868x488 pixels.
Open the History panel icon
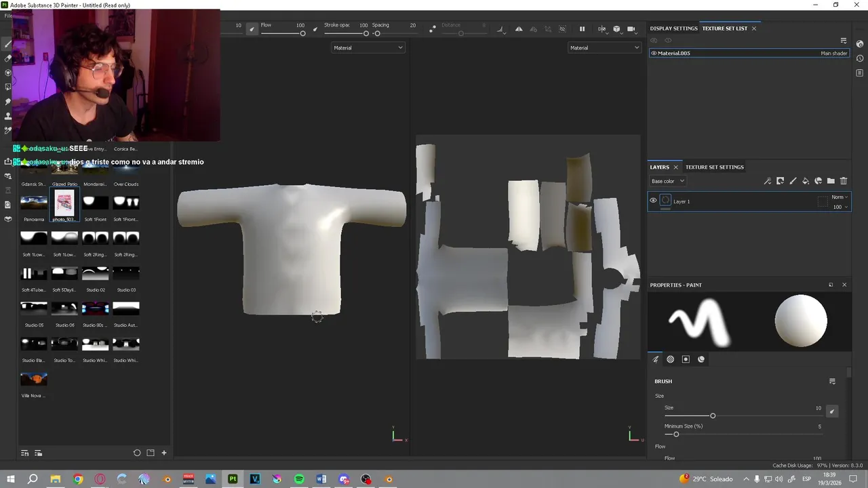pos(860,58)
